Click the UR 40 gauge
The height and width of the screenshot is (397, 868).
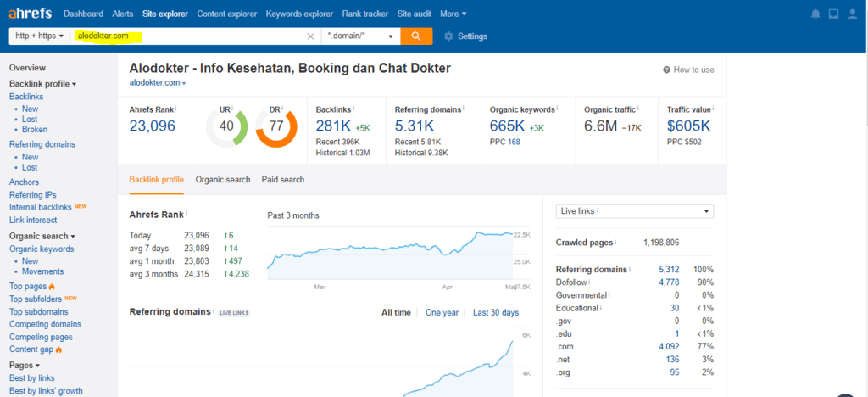pos(226,126)
